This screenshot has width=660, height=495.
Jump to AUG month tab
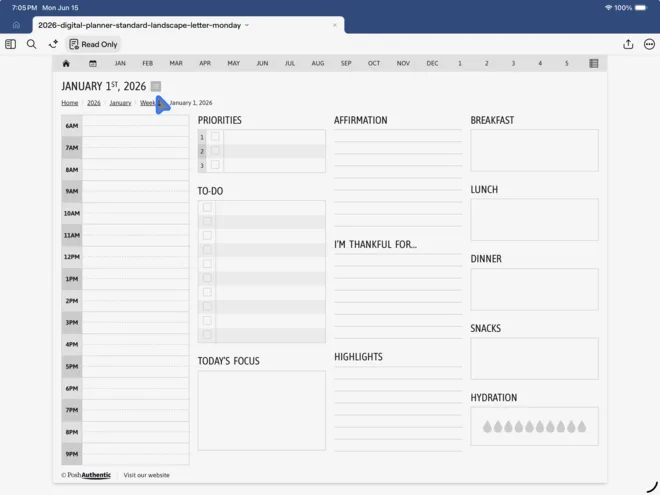[x=318, y=64]
